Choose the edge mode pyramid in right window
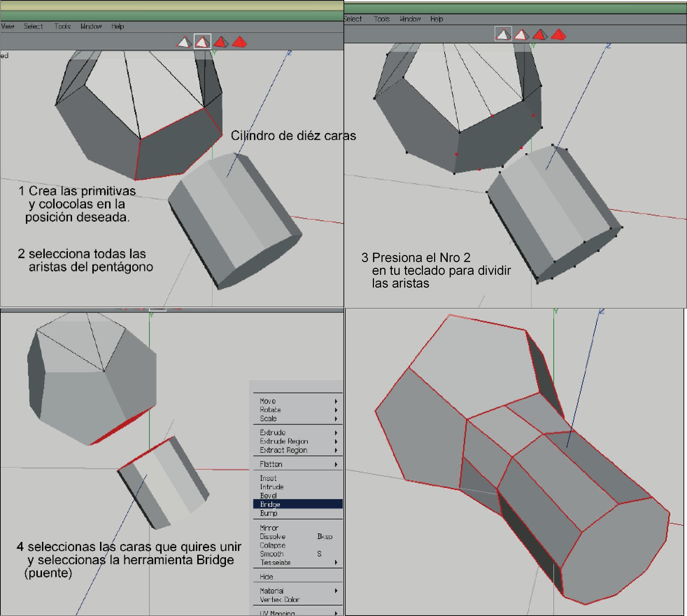The height and width of the screenshot is (616, 687). point(521,35)
